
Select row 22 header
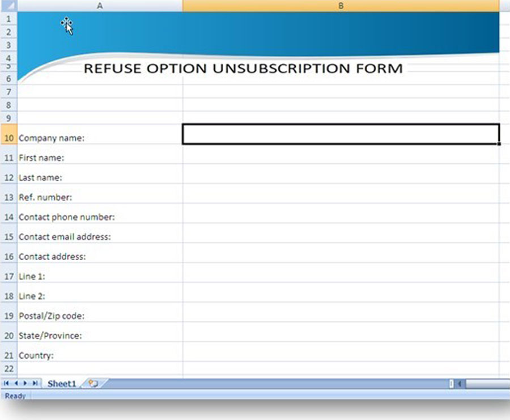click(8, 368)
